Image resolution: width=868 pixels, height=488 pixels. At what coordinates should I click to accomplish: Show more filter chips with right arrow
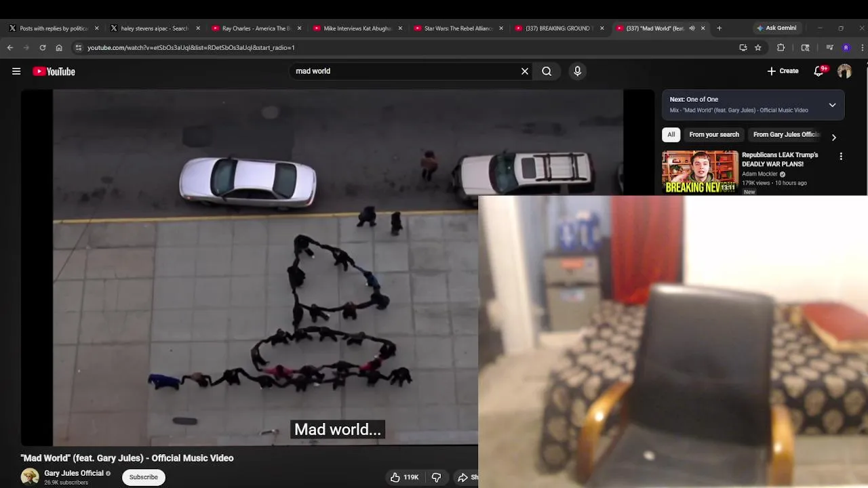coord(834,137)
